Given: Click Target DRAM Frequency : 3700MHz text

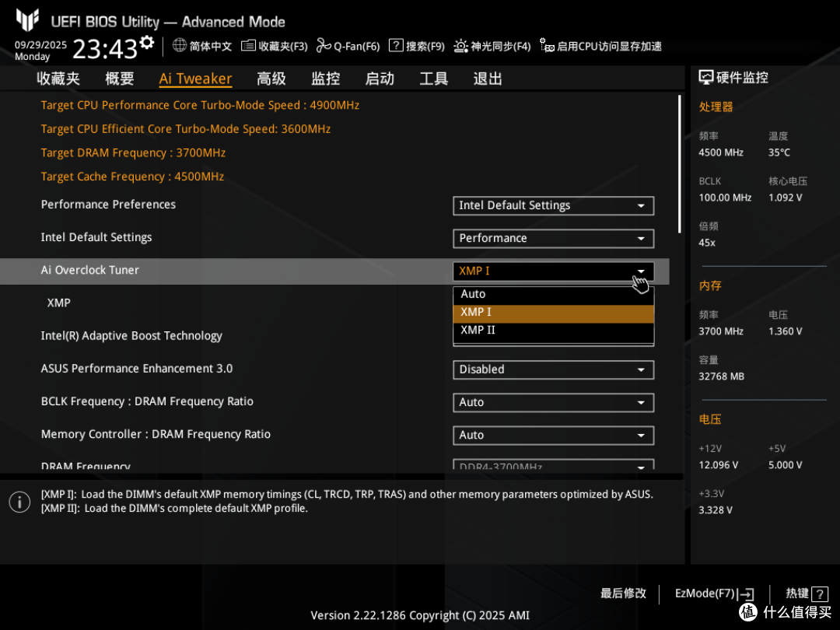Looking at the screenshot, I should 134,153.
